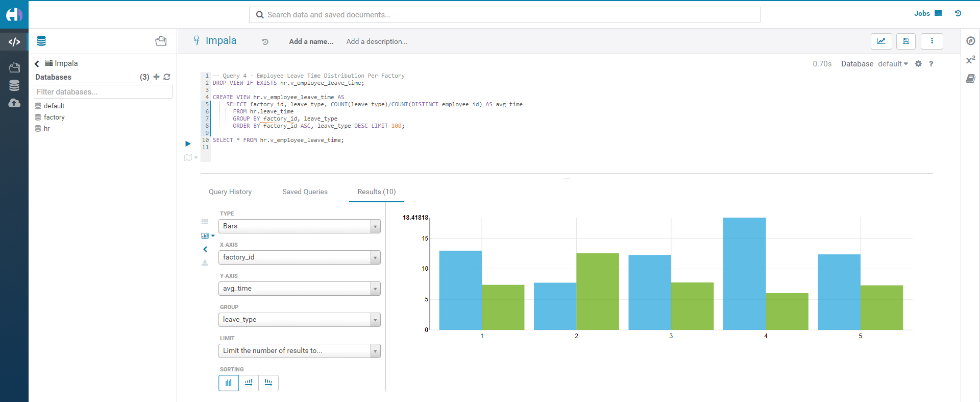Open the language reference book icon

tap(971, 78)
